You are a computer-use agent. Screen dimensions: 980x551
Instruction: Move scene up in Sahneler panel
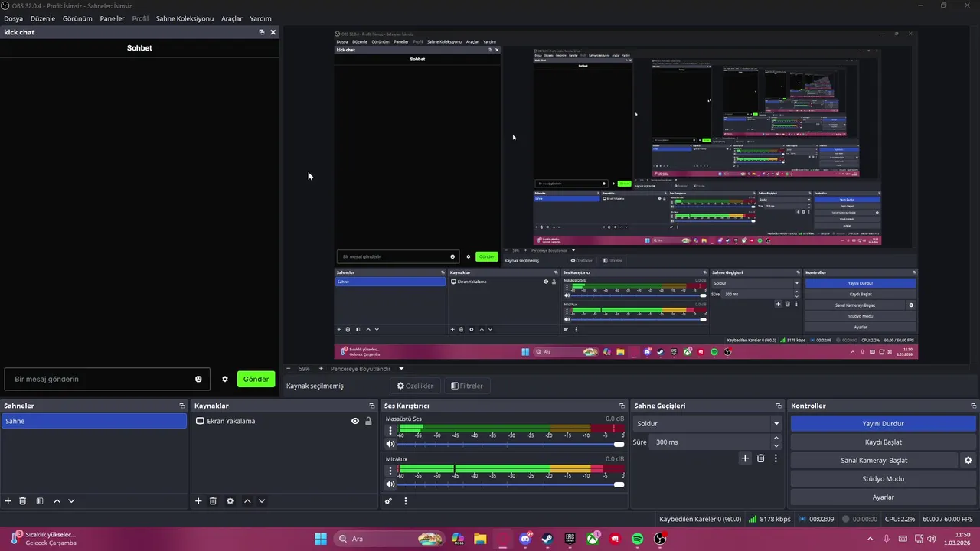[57, 501]
